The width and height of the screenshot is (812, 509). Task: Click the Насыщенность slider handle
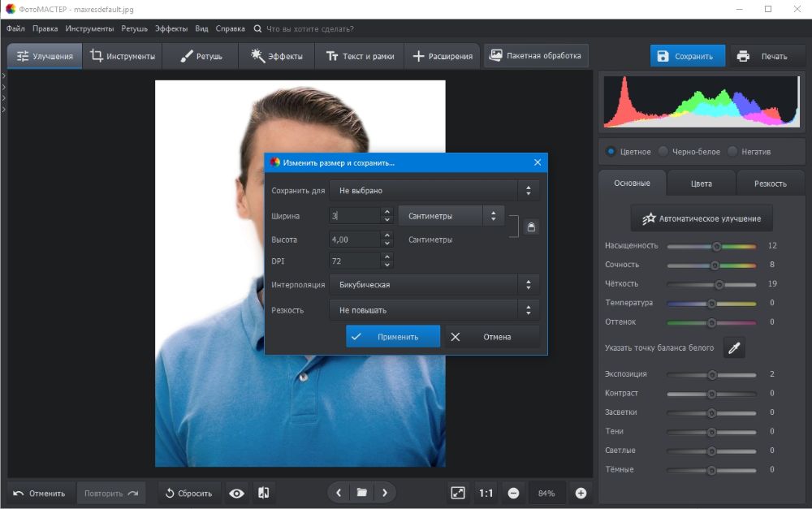click(717, 246)
